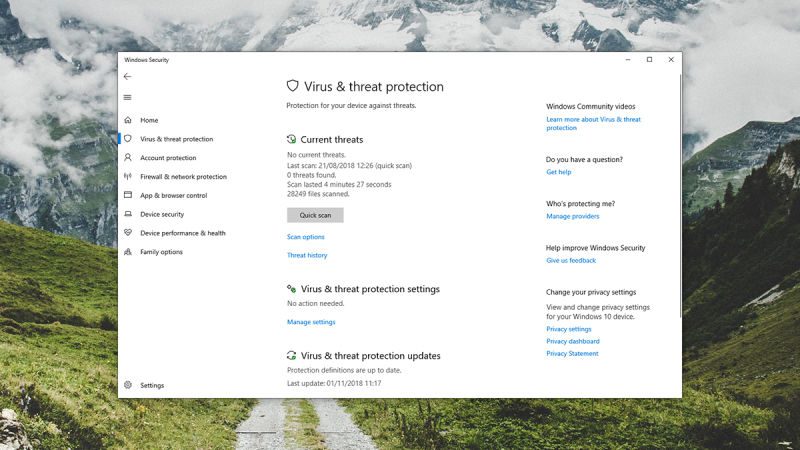Click the Device performance heart icon
This screenshot has width=800, height=450.
pyautogui.click(x=128, y=233)
